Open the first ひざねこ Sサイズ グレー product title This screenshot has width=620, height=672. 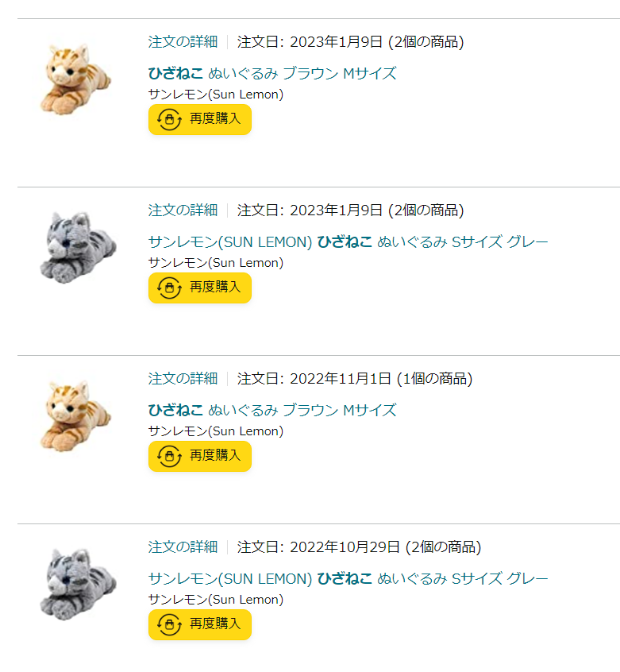tap(348, 242)
